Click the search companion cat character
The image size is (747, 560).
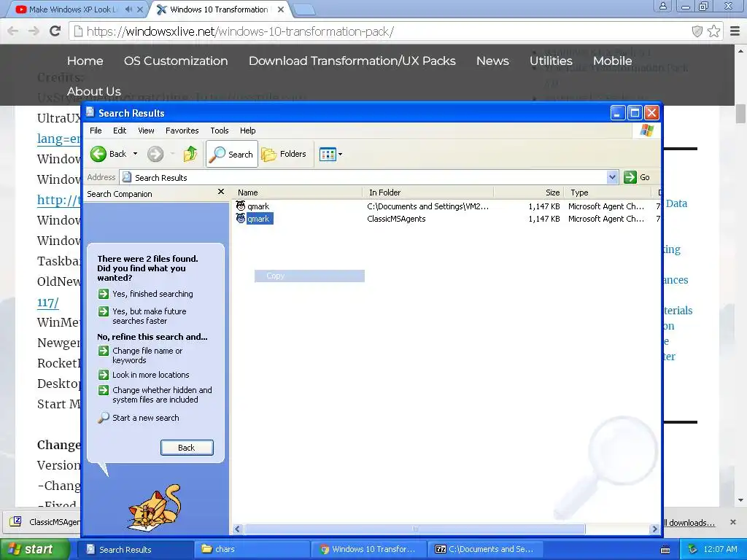tap(155, 509)
